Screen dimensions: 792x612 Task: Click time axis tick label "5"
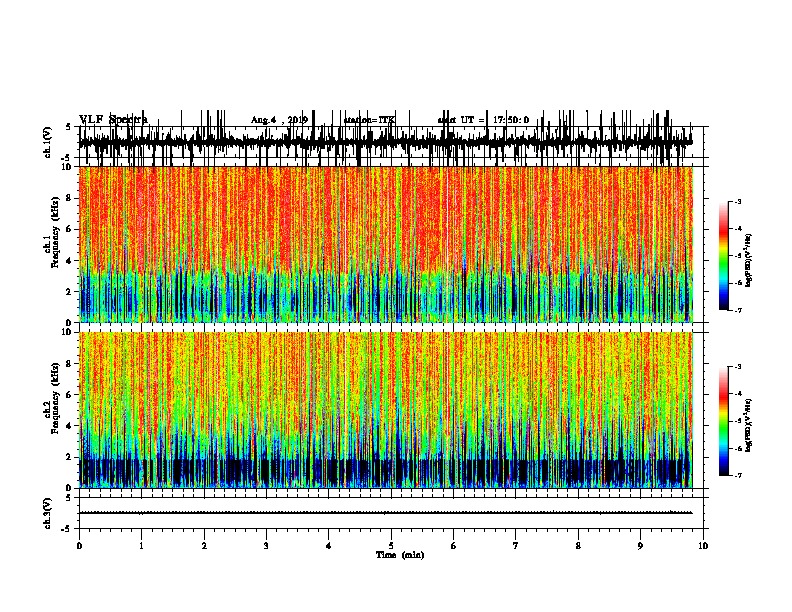tap(391, 546)
